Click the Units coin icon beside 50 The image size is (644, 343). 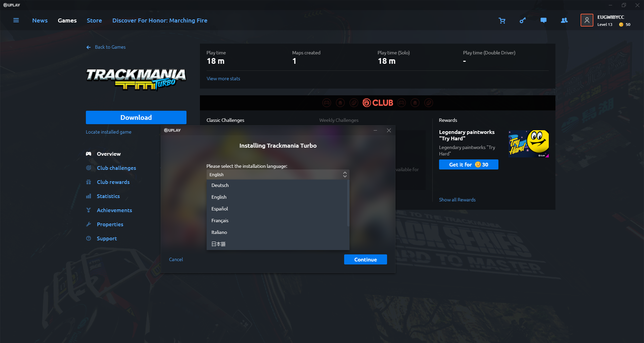[x=621, y=24]
